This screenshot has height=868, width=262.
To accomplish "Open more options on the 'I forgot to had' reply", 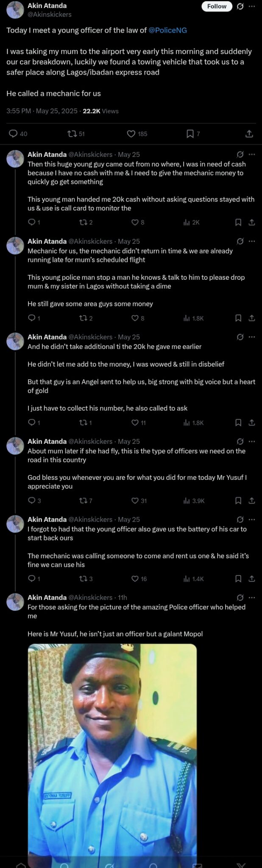I will pos(251,519).
